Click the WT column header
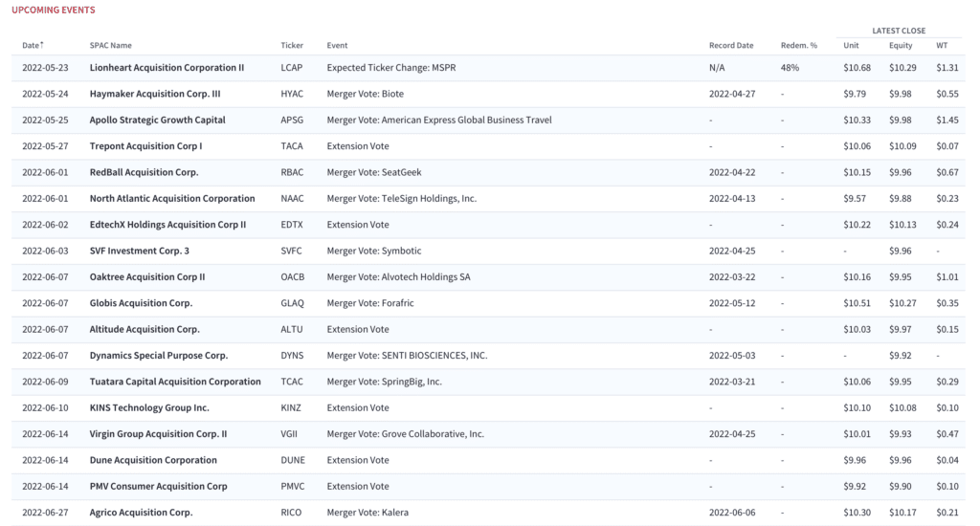Image resolution: width=980 pixels, height=526 pixels. tap(942, 45)
